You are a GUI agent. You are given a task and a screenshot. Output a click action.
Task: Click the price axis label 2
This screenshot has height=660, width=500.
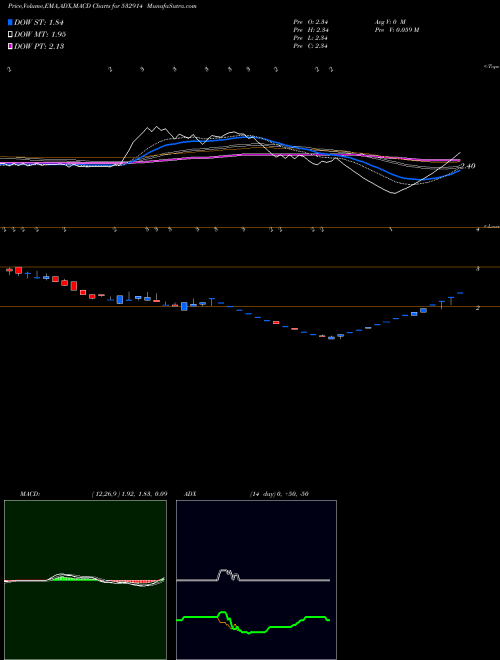coord(477,308)
